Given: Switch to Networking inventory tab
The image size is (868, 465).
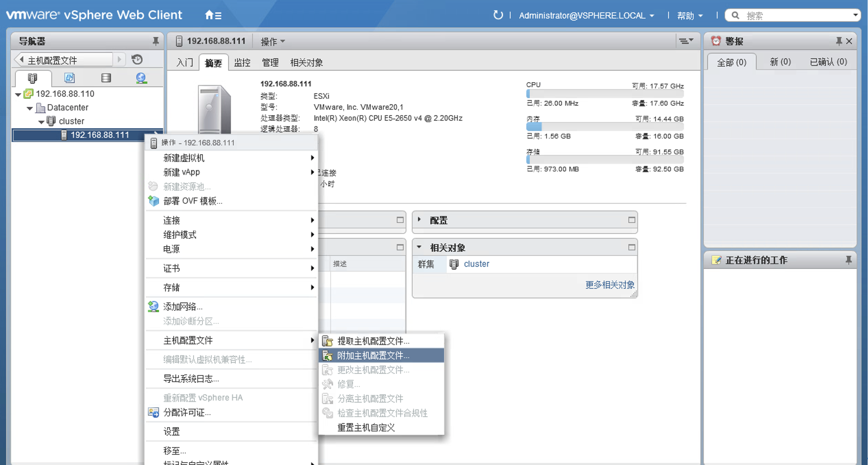Looking at the screenshot, I should [x=141, y=78].
